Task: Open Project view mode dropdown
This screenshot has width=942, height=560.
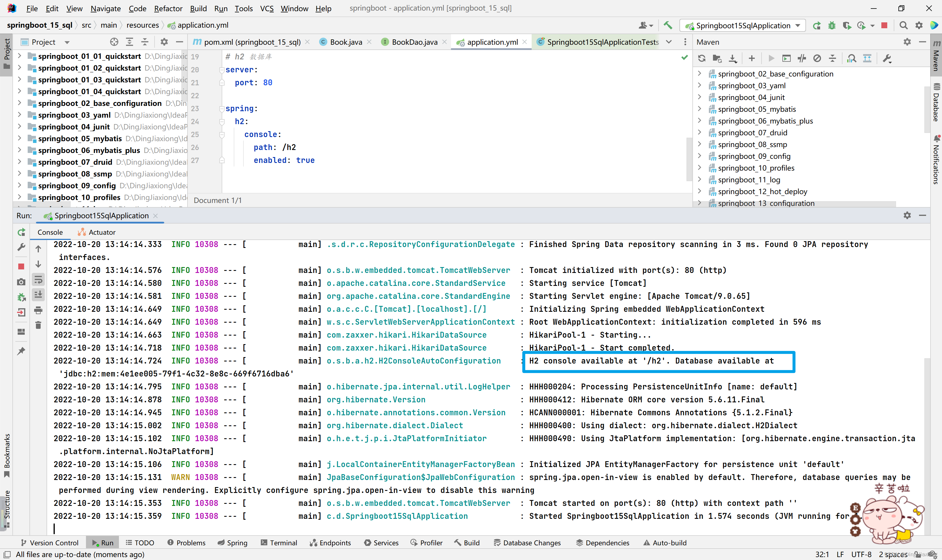Action: click(x=67, y=42)
